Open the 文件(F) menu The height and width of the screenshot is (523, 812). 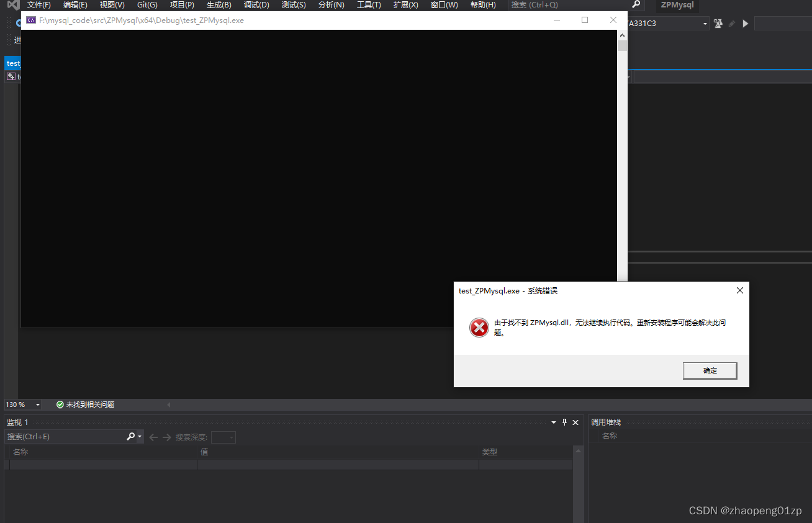(39, 5)
